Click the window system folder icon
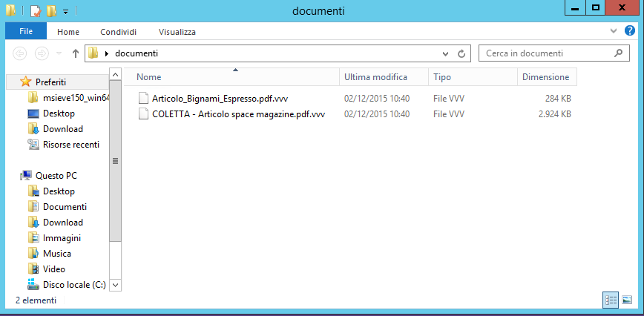Screen dimensions: 644x316 (10, 10)
